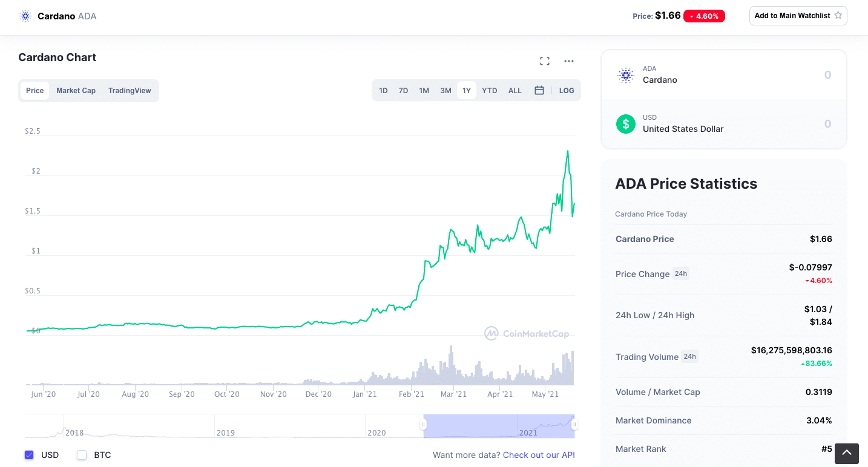Click the ADA coin icon in the converter

626,75
